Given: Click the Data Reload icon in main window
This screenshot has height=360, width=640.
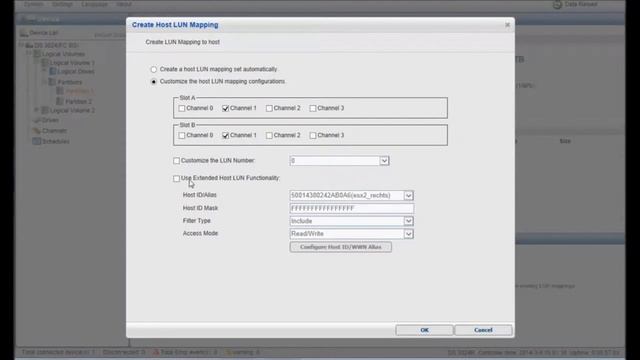Looking at the screenshot, I should point(557,4).
